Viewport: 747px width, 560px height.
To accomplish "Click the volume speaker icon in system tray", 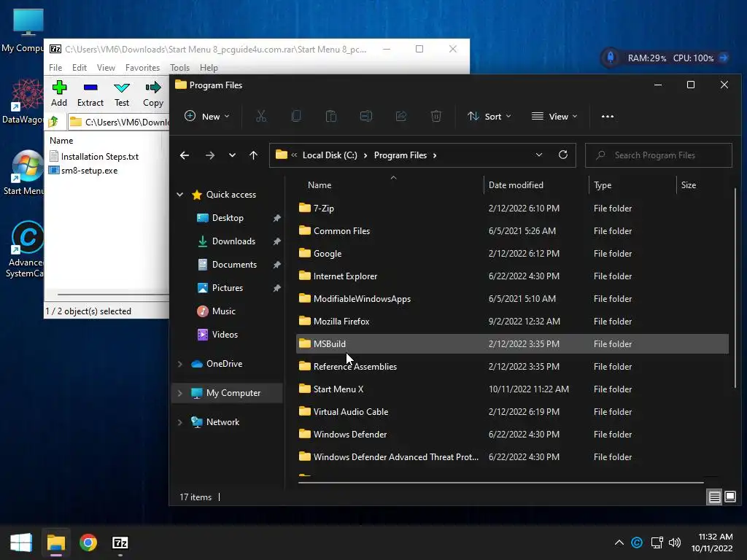I will [675, 542].
